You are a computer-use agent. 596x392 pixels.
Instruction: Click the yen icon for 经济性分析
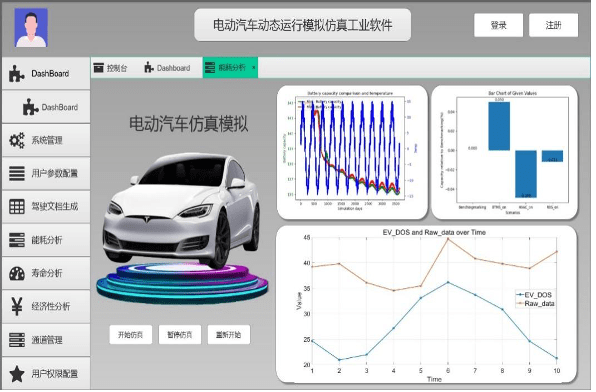(x=17, y=306)
